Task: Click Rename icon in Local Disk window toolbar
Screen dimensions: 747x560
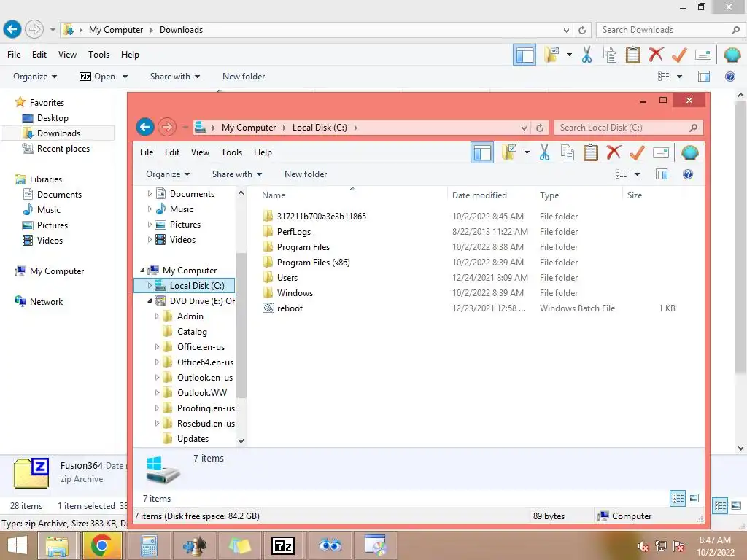Action: (661, 153)
